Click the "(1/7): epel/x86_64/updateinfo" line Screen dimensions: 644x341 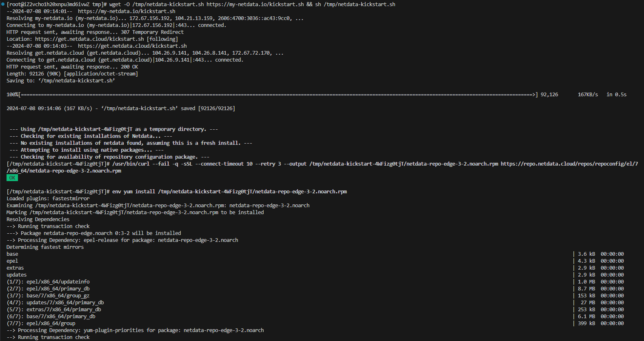[x=48, y=282]
